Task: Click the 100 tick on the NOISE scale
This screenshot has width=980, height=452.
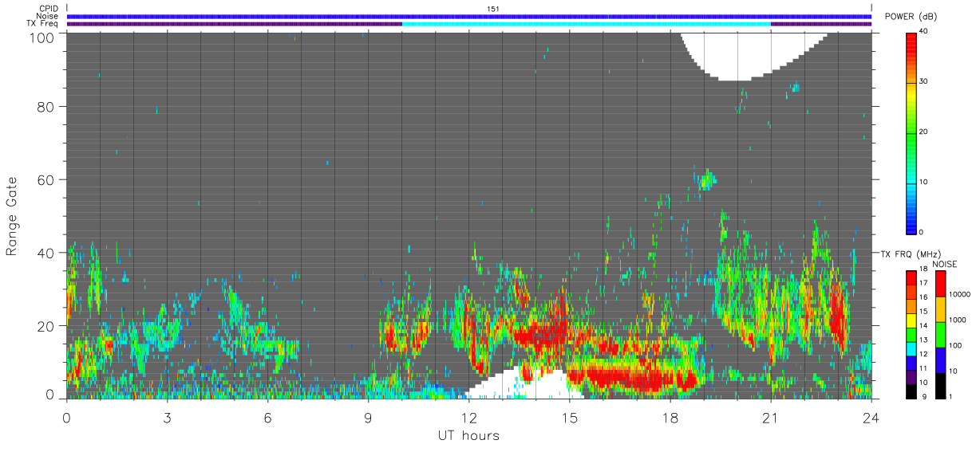Action: 956,346
